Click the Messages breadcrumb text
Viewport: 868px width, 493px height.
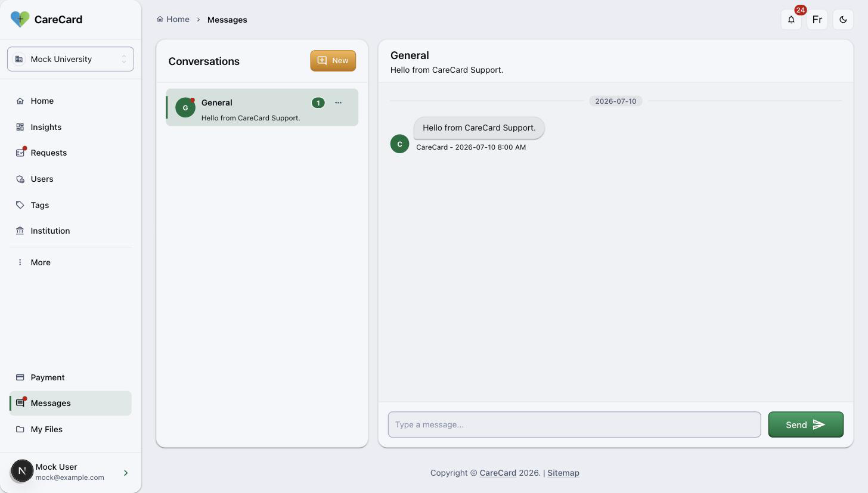point(227,20)
